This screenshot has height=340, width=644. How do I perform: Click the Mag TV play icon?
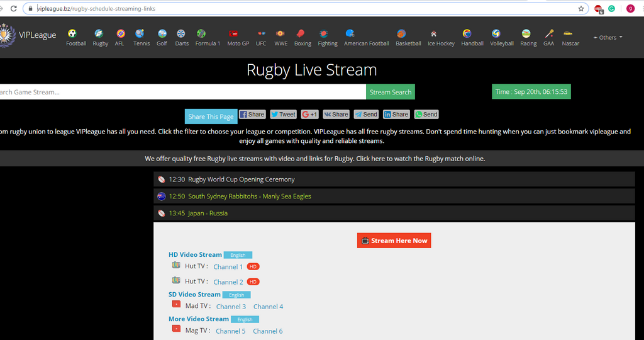pyautogui.click(x=176, y=329)
